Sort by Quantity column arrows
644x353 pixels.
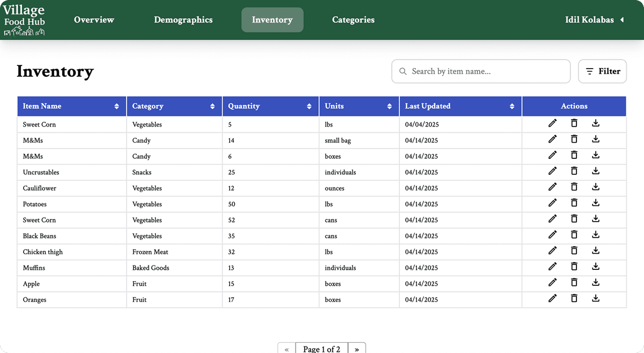pyautogui.click(x=309, y=106)
